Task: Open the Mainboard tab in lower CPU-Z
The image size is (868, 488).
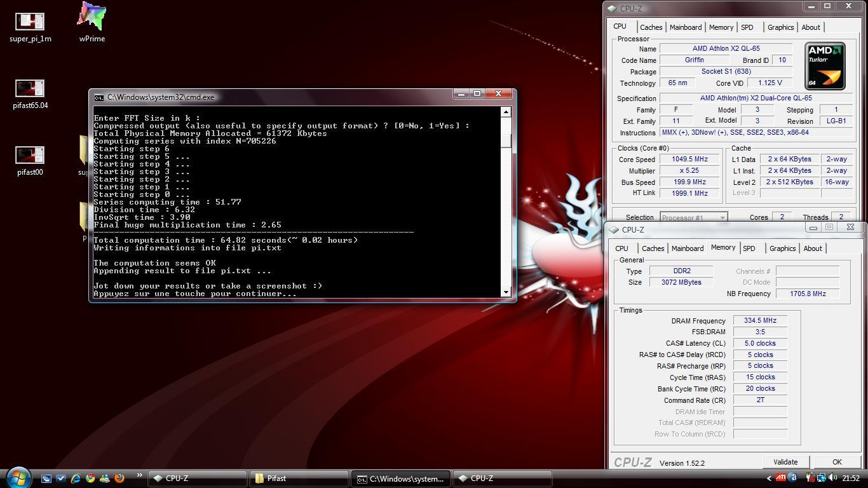Action: pos(688,248)
